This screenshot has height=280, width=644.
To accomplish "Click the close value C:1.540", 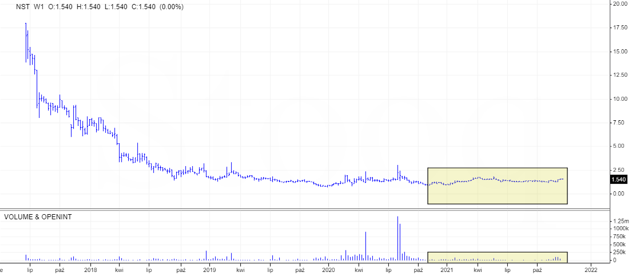I will (144, 7).
